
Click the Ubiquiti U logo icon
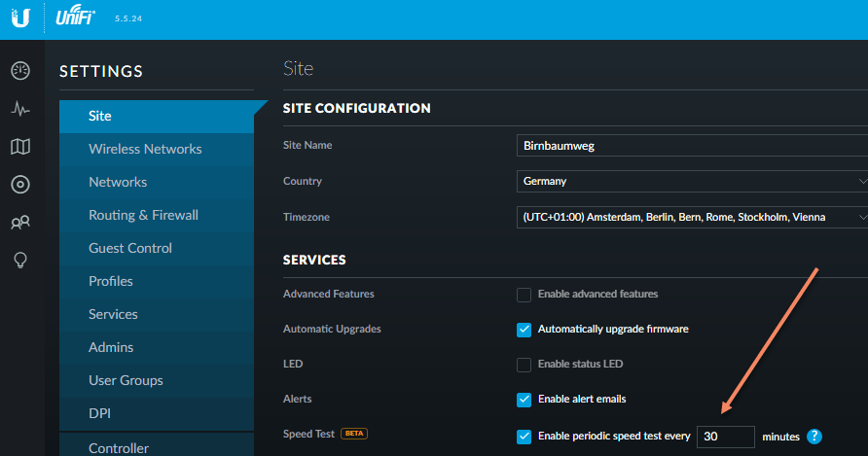click(x=20, y=18)
